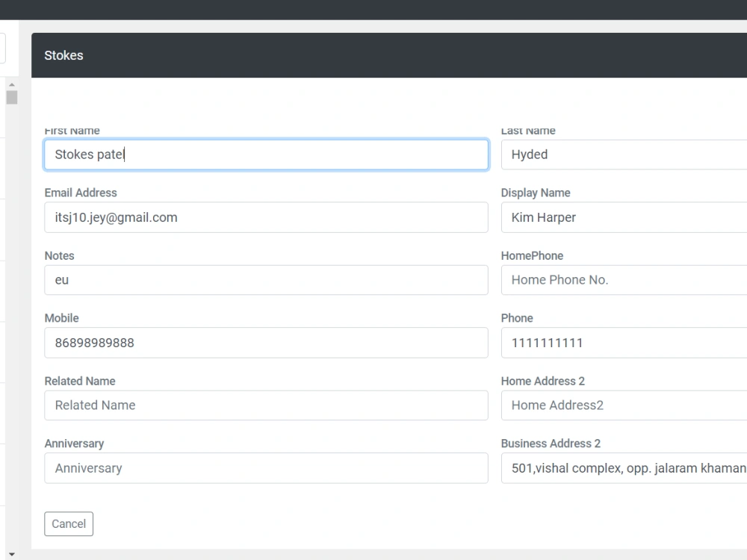Screen dimensions: 747x560
Task: Click the Email Address label above its field
Action: [x=81, y=193]
